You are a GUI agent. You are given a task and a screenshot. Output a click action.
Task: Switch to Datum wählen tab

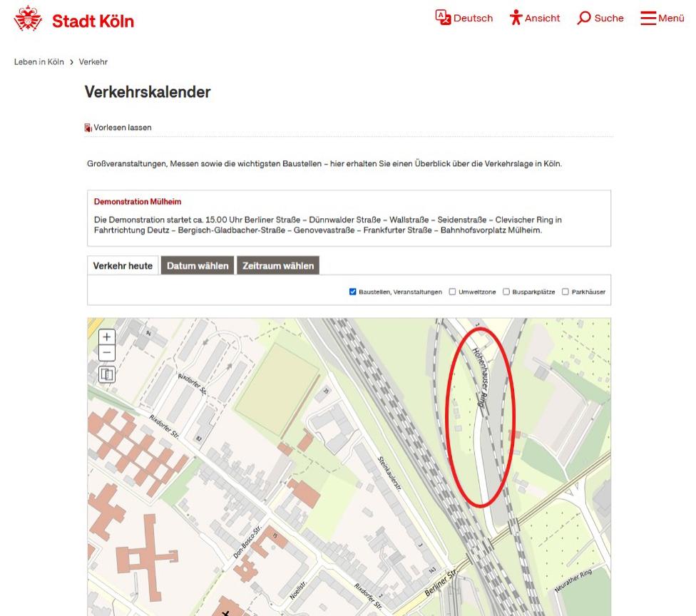[198, 265]
